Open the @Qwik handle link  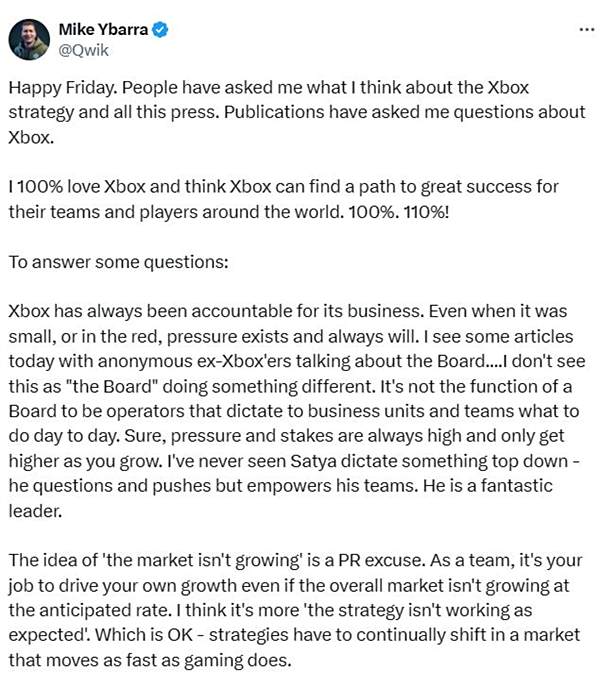click(83, 50)
